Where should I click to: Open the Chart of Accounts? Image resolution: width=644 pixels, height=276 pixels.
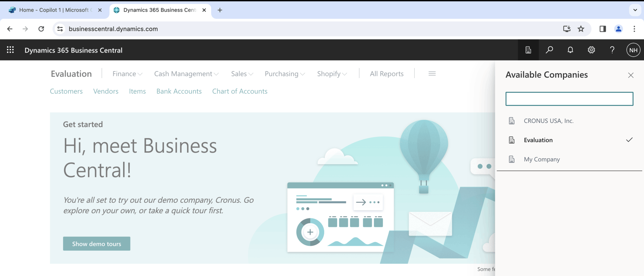(x=240, y=91)
